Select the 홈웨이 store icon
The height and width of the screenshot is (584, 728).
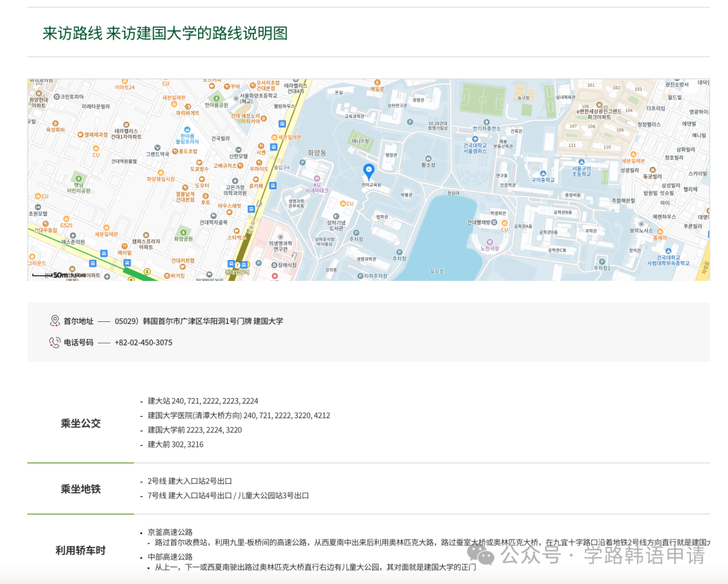point(660,231)
